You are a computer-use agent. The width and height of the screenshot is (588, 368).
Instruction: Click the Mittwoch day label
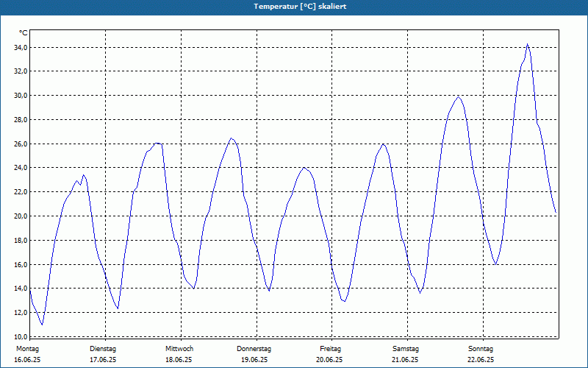pos(179,349)
